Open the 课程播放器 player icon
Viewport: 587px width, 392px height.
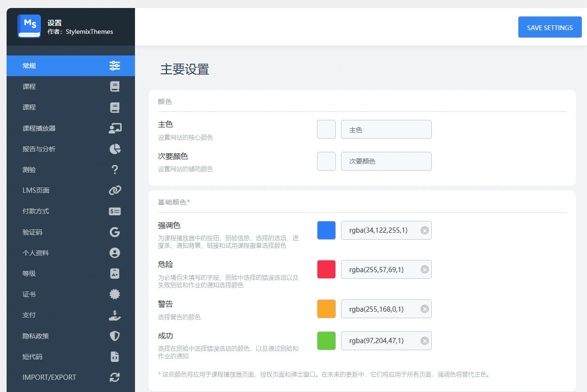(x=115, y=128)
